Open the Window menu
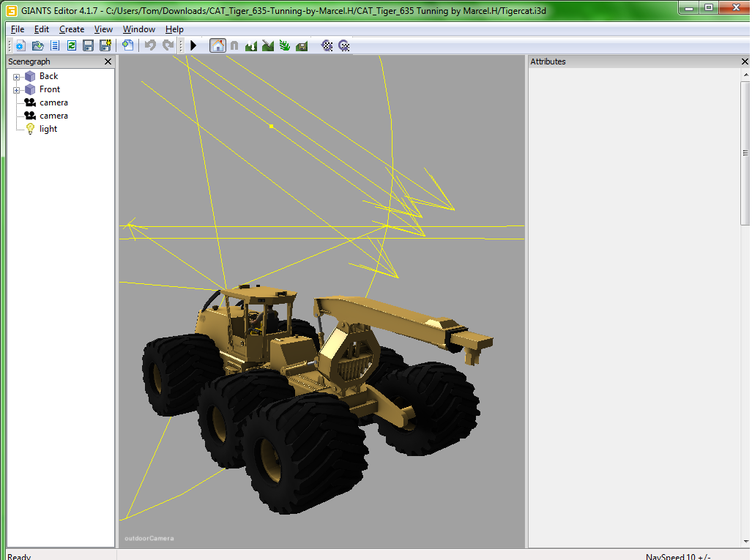 point(139,29)
